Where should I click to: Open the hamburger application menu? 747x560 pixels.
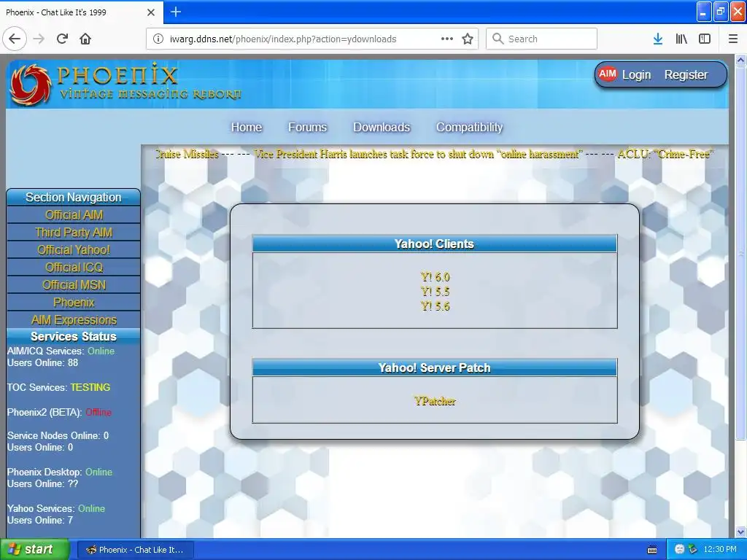pos(733,39)
